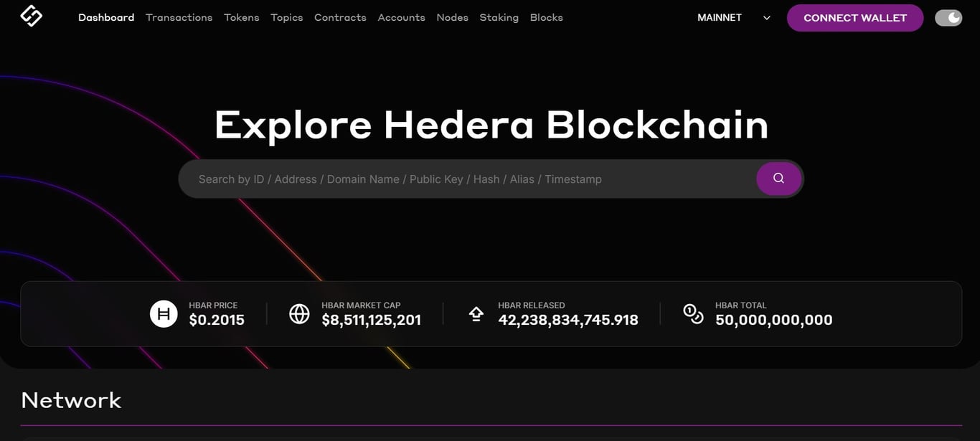Click the coins icon beside HBAR Total
Screen dimensions: 980x441
[x=693, y=313]
